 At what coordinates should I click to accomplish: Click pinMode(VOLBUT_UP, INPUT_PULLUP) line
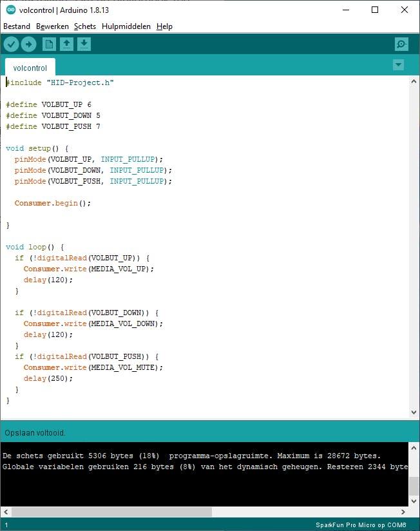(x=89, y=159)
